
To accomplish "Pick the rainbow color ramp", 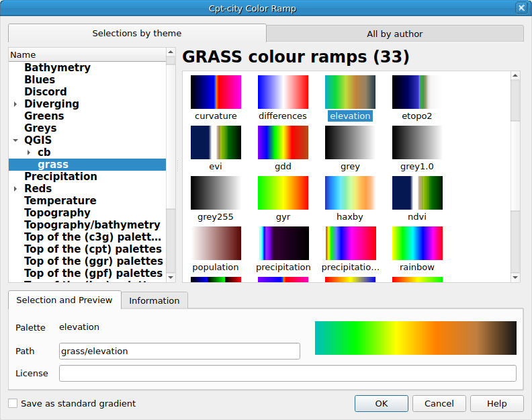I will [x=417, y=243].
